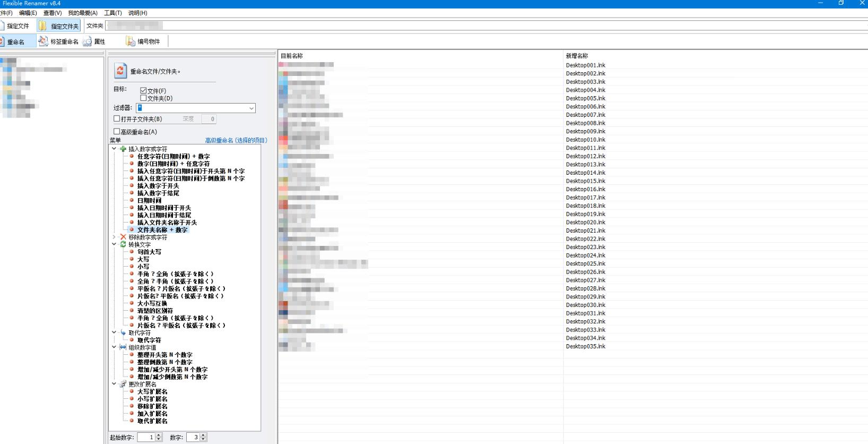Viewport: 868px width, 444px height.
Task: Select 插入文件夹名称于开头 tree item
Action: point(167,223)
